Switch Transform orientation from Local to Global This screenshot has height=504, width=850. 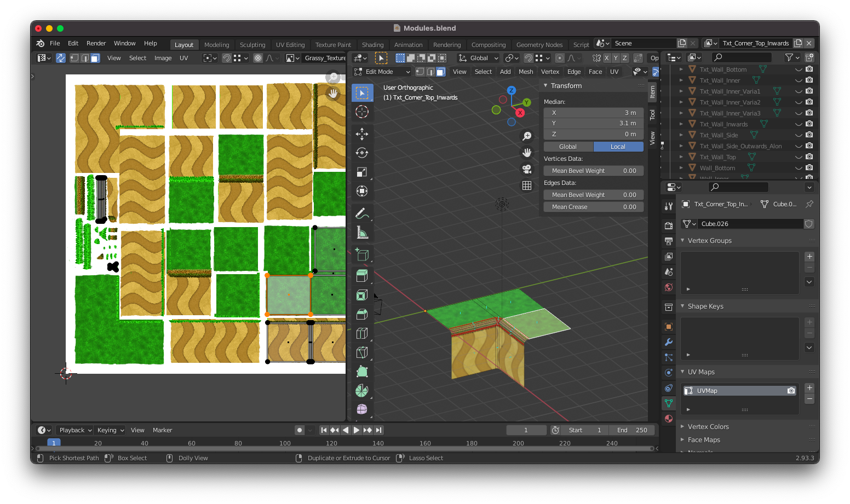tap(568, 146)
